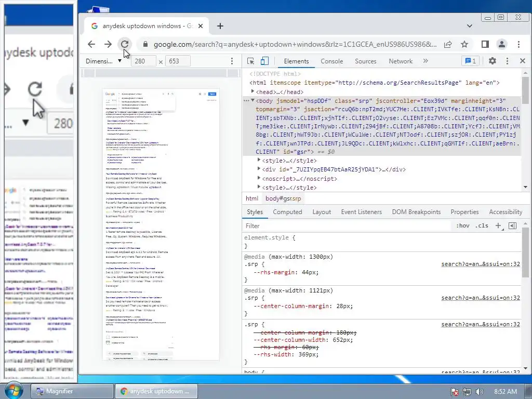Click the height field showing 653
This screenshot has height=399, width=532.
tap(178, 61)
